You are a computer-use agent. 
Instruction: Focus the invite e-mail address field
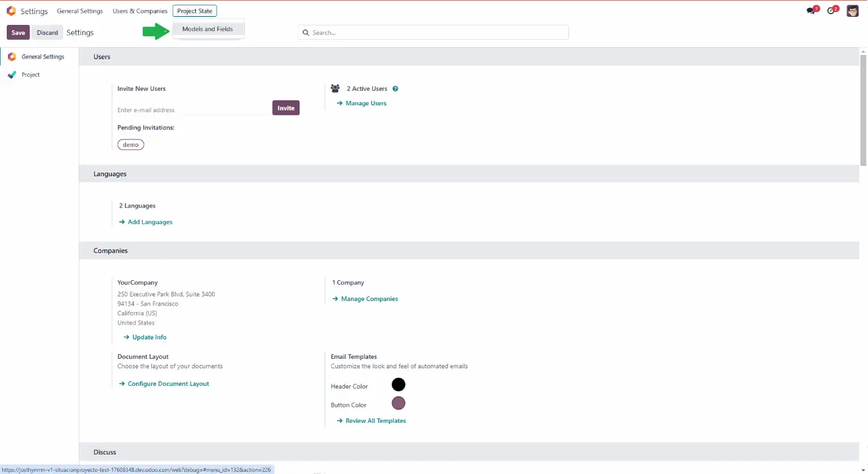[194, 110]
